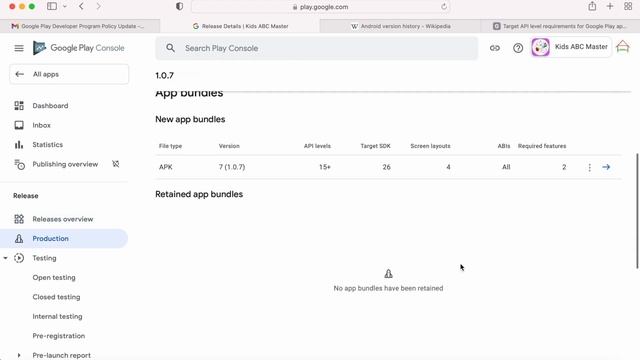Open Safari sidebar dropdown chevron
Screen dimensions: 640x360
point(64,7)
